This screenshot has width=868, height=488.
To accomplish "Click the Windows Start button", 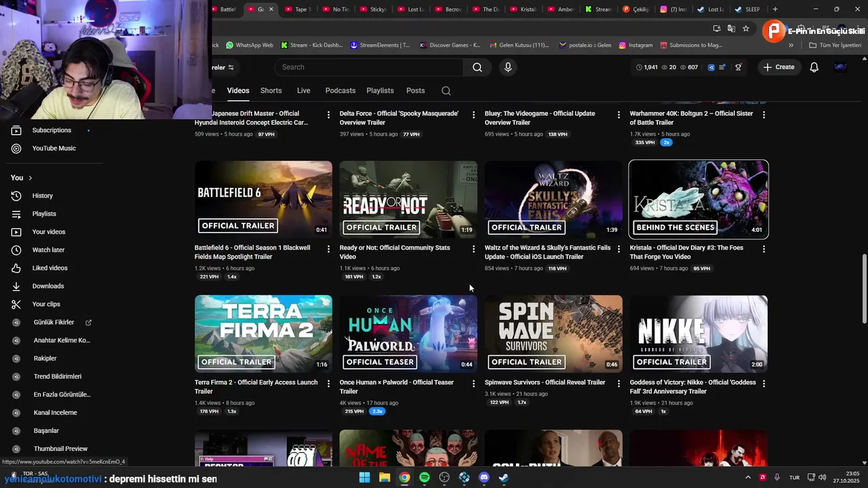I will pos(364,477).
